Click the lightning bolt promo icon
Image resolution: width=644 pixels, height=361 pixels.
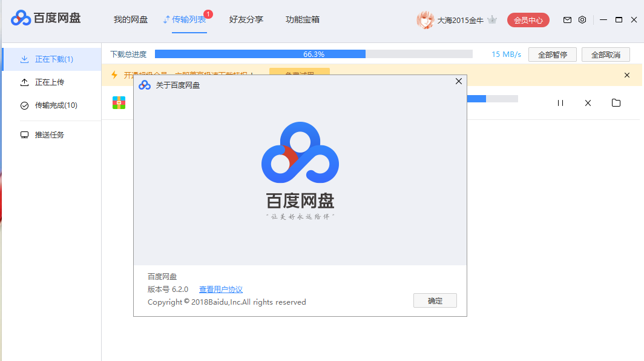(x=114, y=75)
